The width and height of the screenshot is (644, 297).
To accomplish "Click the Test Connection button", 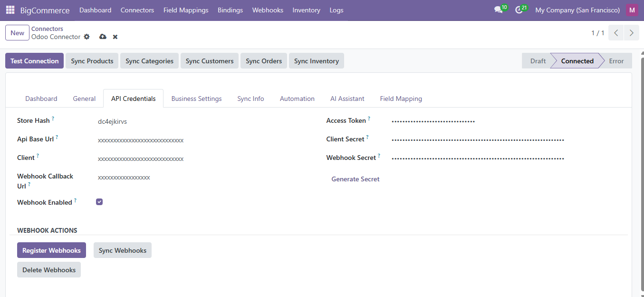I will [x=34, y=61].
